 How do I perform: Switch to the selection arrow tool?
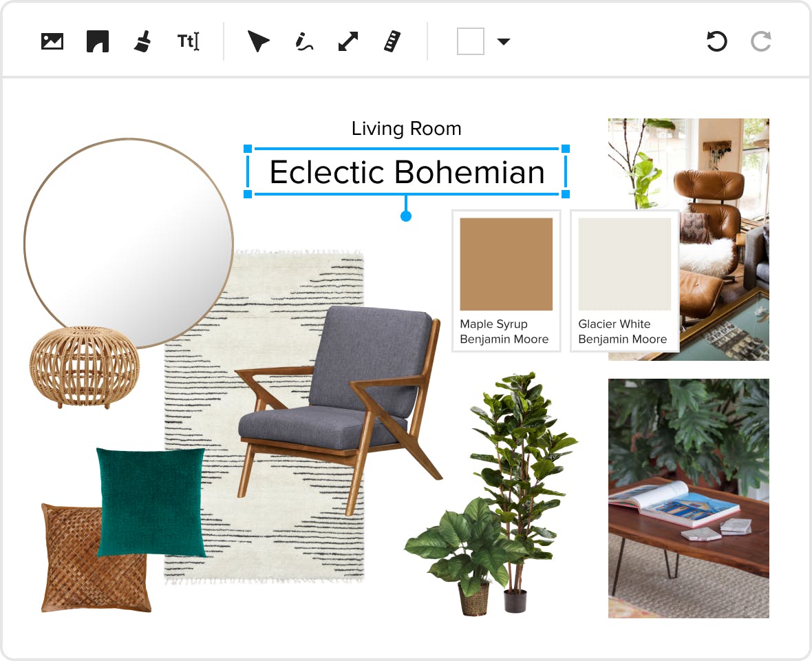tap(259, 41)
